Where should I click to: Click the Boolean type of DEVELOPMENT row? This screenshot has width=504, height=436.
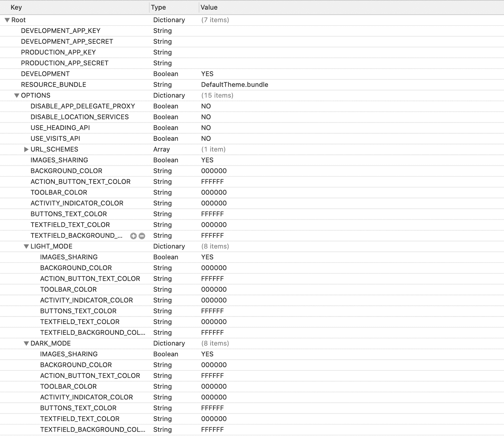tap(166, 74)
